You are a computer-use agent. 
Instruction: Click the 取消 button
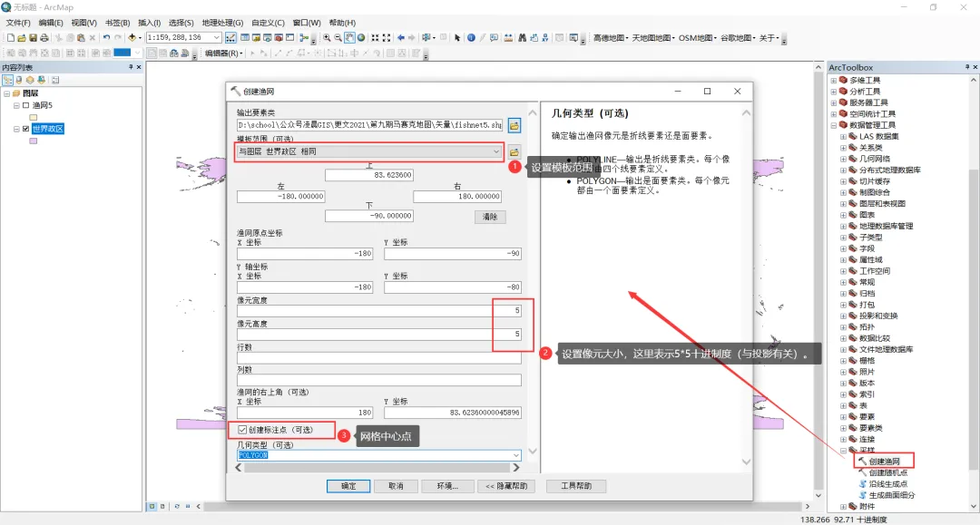point(396,486)
